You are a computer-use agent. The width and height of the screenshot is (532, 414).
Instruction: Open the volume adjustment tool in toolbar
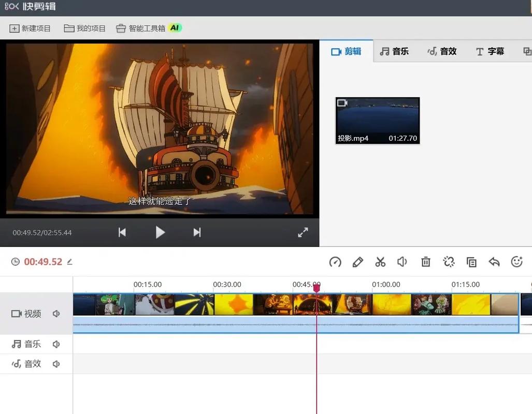point(402,262)
